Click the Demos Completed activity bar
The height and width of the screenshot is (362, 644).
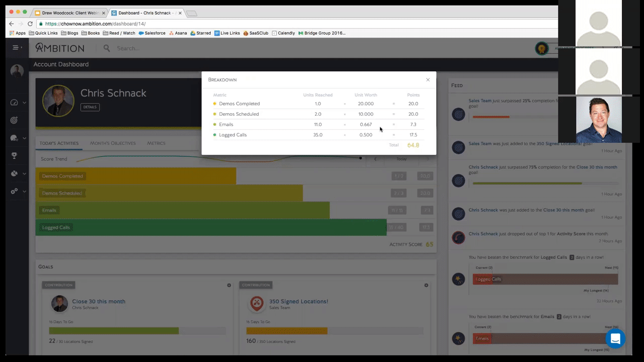point(136,176)
